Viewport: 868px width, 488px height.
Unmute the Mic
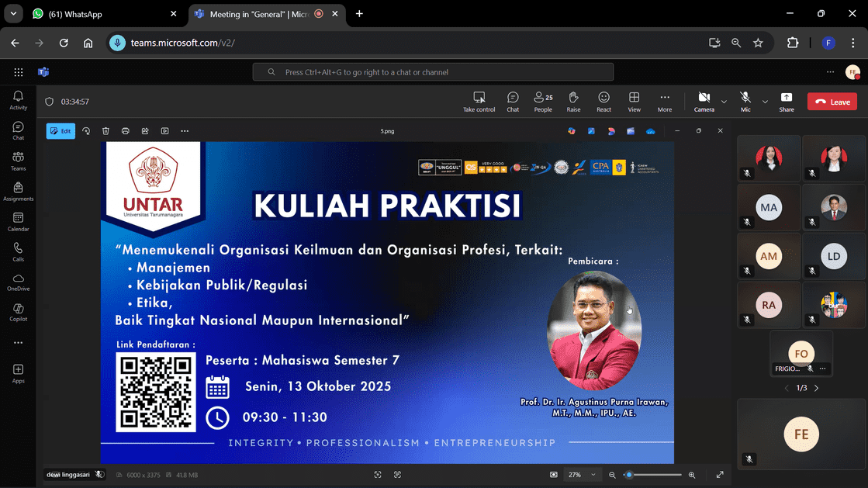[745, 101]
